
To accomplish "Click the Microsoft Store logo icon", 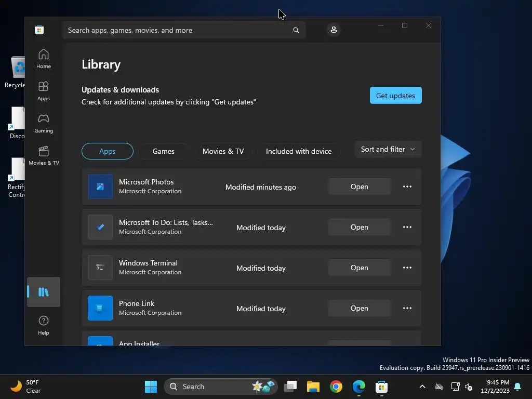I will pos(39,30).
